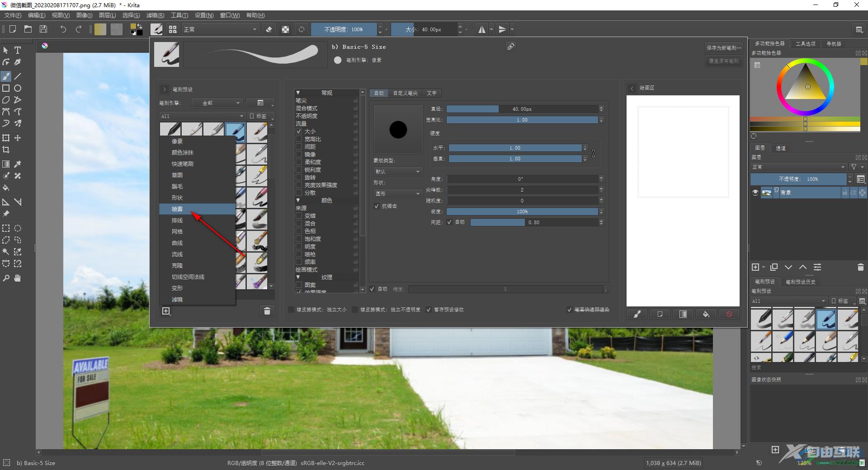
Task: Enable horizontal mirror tool
Action: click(x=482, y=29)
